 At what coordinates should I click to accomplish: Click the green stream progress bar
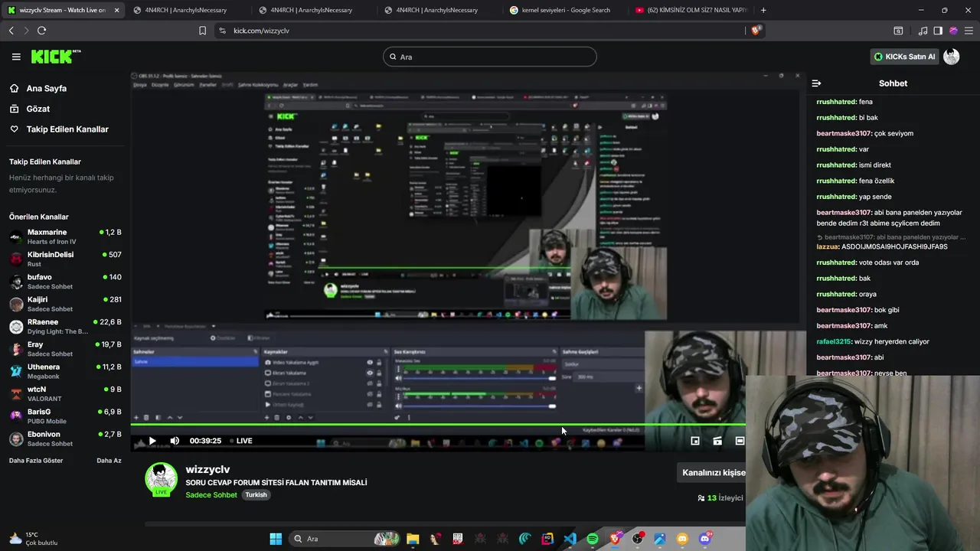[438, 425]
